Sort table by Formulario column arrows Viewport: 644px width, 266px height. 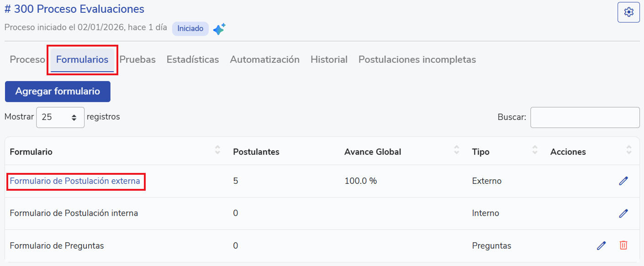point(217,150)
